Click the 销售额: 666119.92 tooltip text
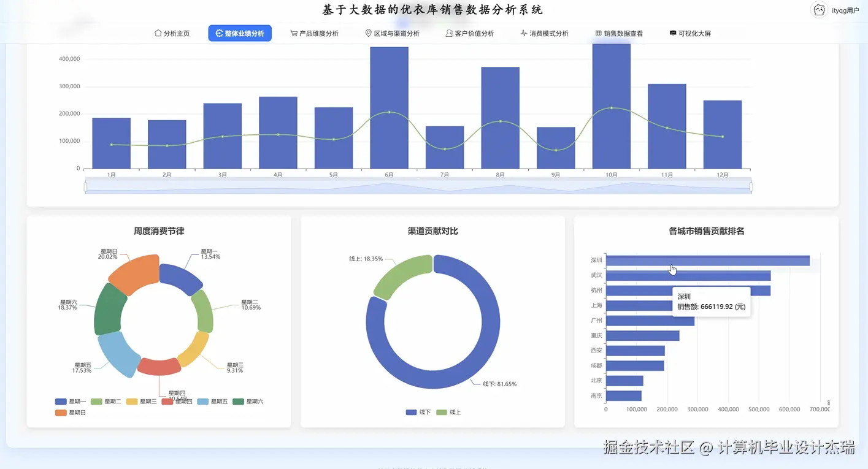Viewport: 868px width, 469px height. tap(711, 307)
